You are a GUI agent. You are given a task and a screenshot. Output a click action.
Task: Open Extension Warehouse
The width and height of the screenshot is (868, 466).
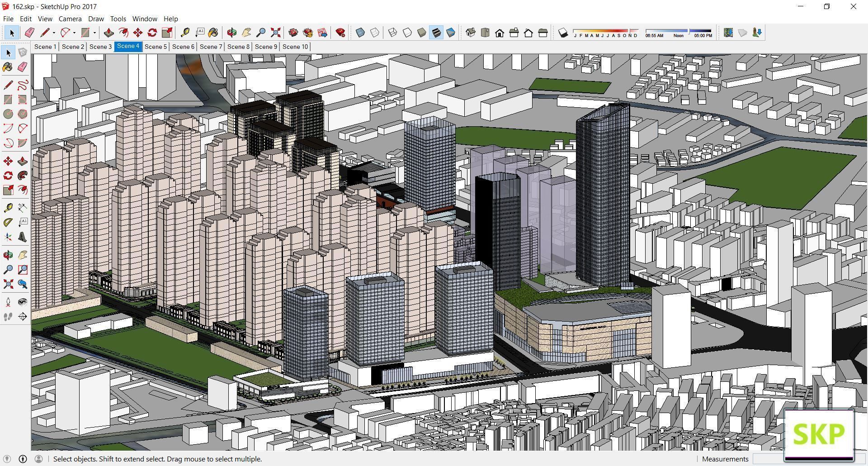(x=308, y=33)
